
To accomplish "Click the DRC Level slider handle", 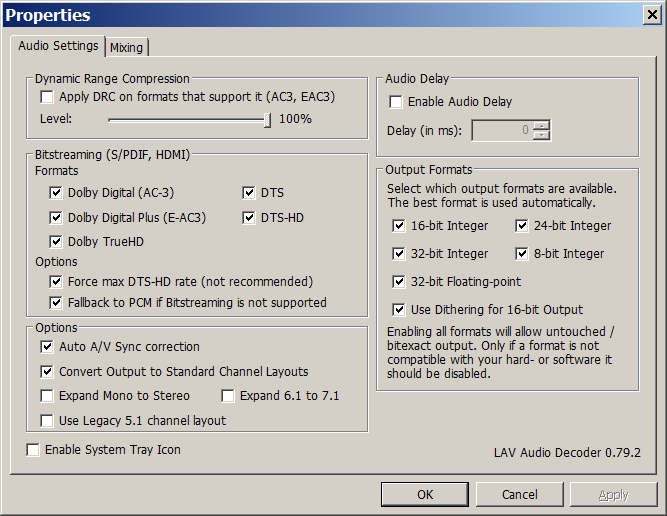I will (x=267, y=119).
